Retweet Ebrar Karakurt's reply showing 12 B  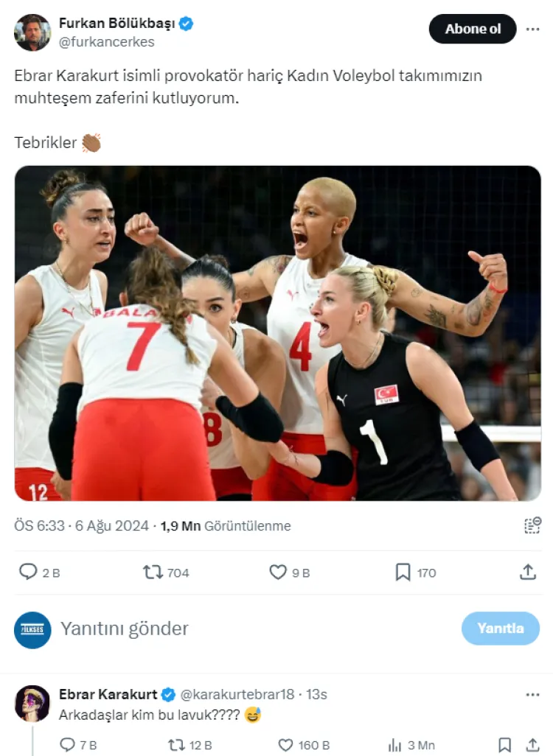coord(176,745)
